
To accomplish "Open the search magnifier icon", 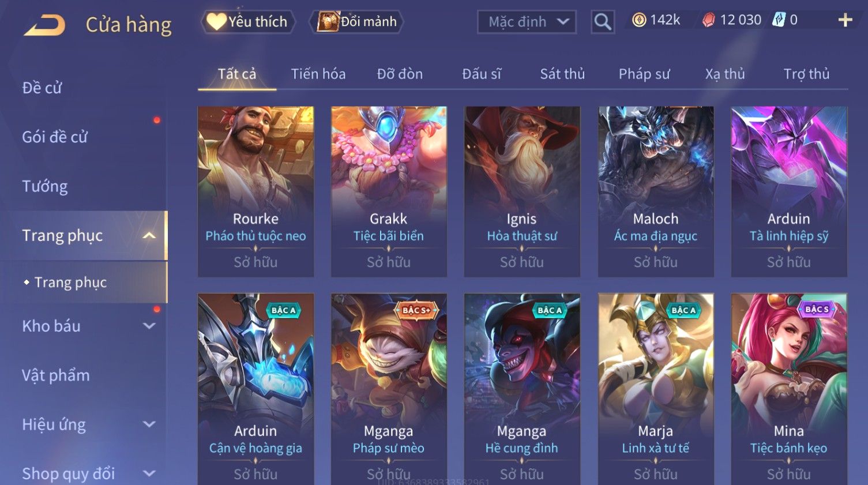I will coord(603,22).
